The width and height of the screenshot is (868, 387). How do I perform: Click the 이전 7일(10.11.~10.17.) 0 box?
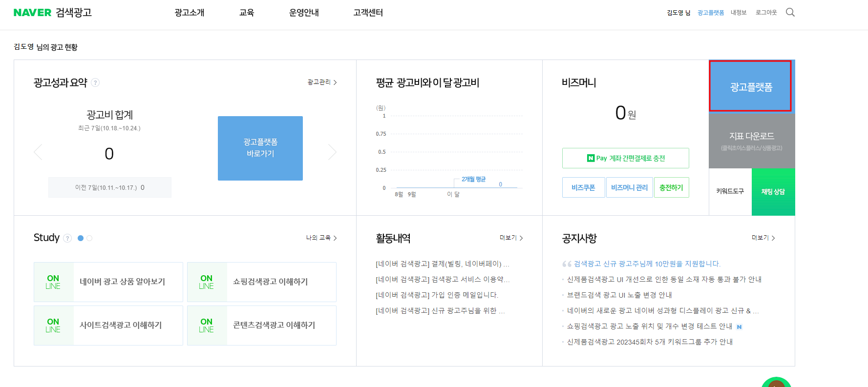110,187
